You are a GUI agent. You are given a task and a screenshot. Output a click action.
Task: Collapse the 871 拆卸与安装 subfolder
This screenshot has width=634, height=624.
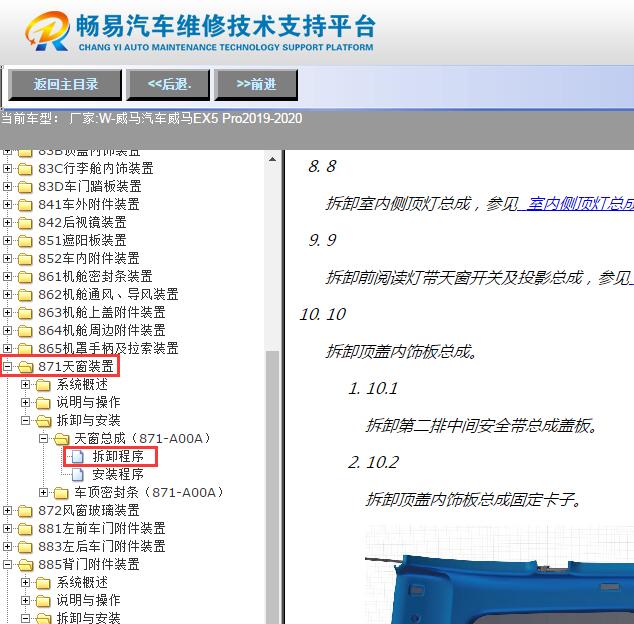[25, 421]
